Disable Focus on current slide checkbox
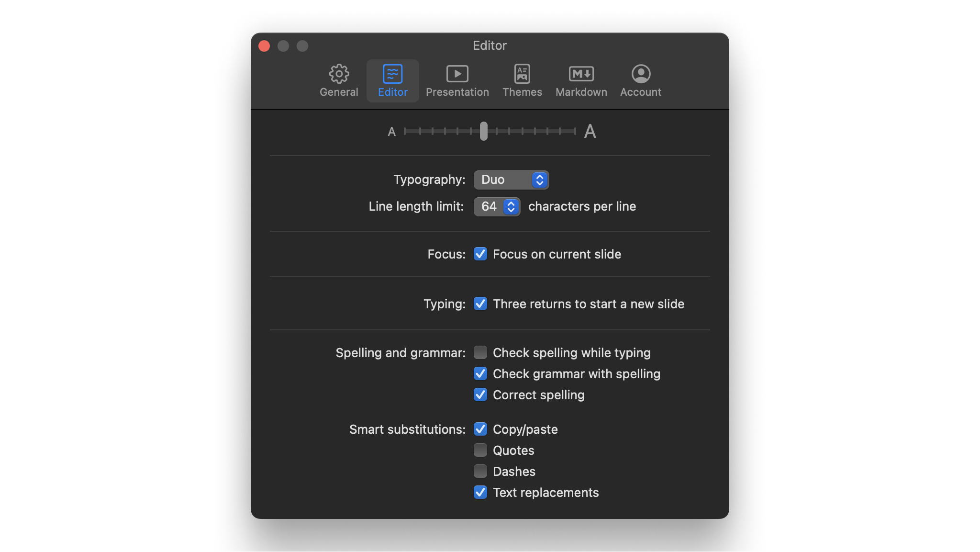 click(480, 254)
